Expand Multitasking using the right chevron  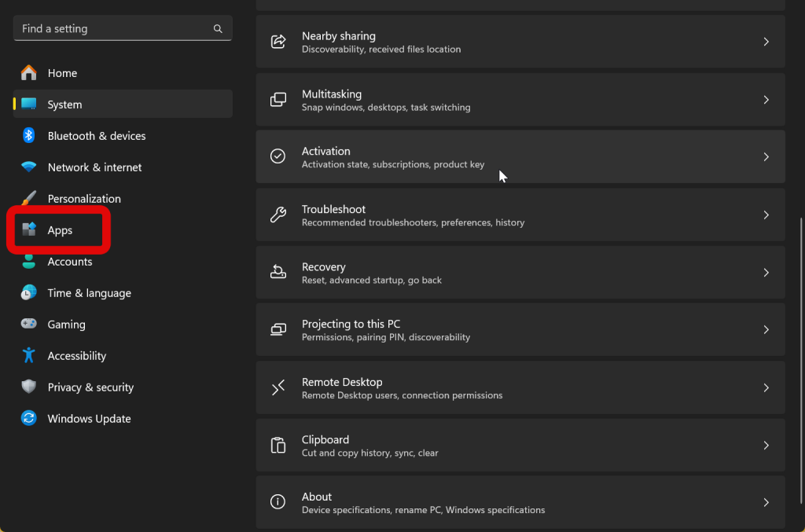pyautogui.click(x=766, y=100)
